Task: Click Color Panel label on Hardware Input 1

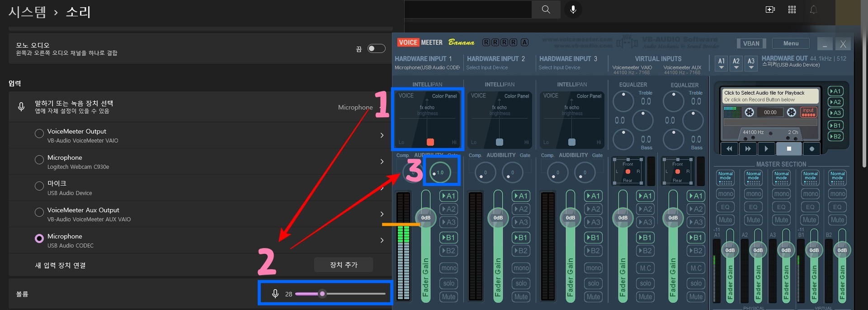Action: pyautogui.click(x=444, y=96)
